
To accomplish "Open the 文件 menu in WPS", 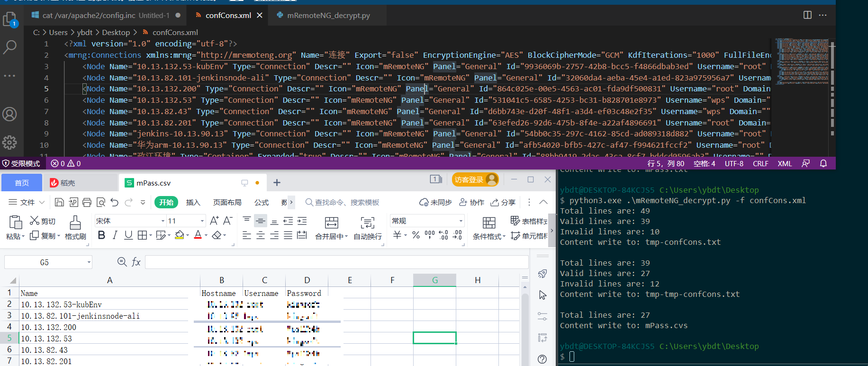I will pyautogui.click(x=27, y=202).
